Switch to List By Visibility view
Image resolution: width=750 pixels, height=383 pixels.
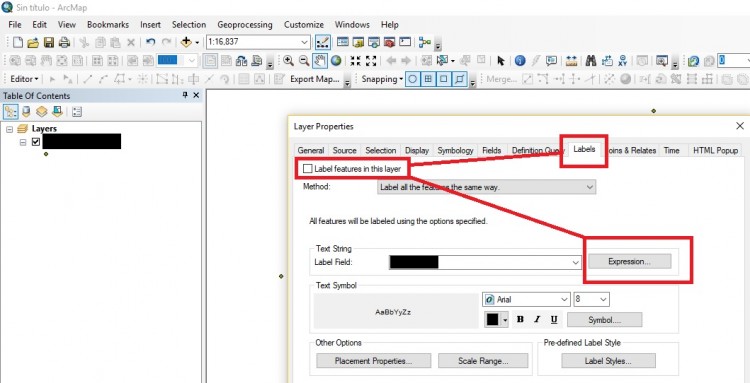pos(42,112)
